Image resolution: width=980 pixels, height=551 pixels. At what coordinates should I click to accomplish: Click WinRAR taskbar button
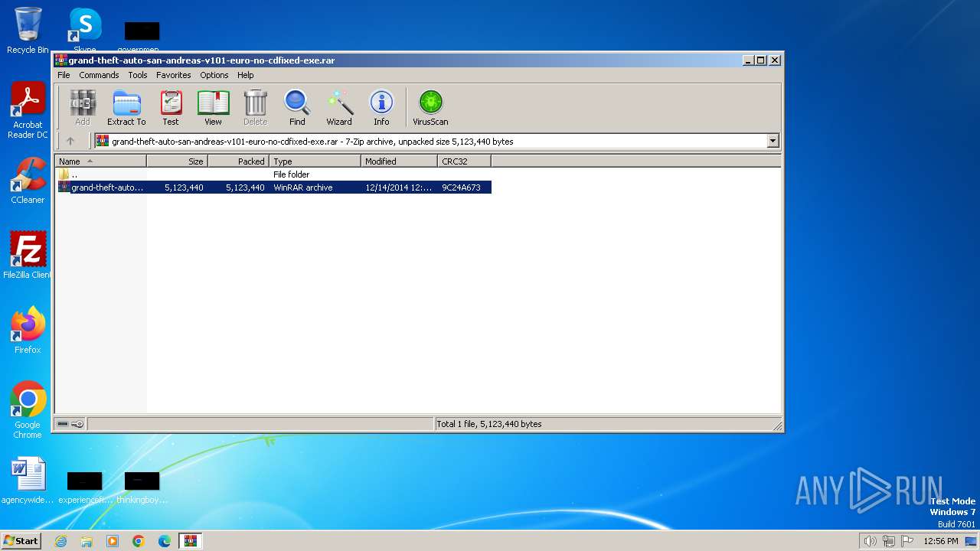pyautogui.click(x=191, y=541)
